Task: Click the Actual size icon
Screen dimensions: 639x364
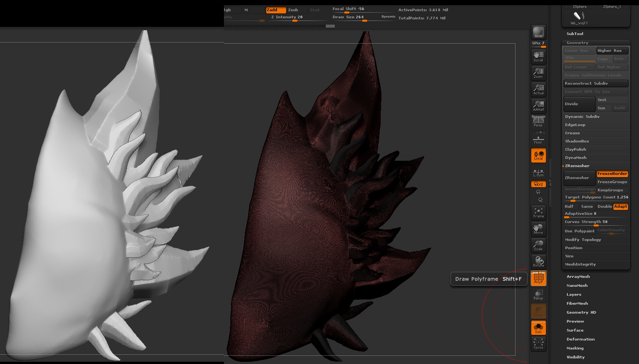Action: point(538,90)
